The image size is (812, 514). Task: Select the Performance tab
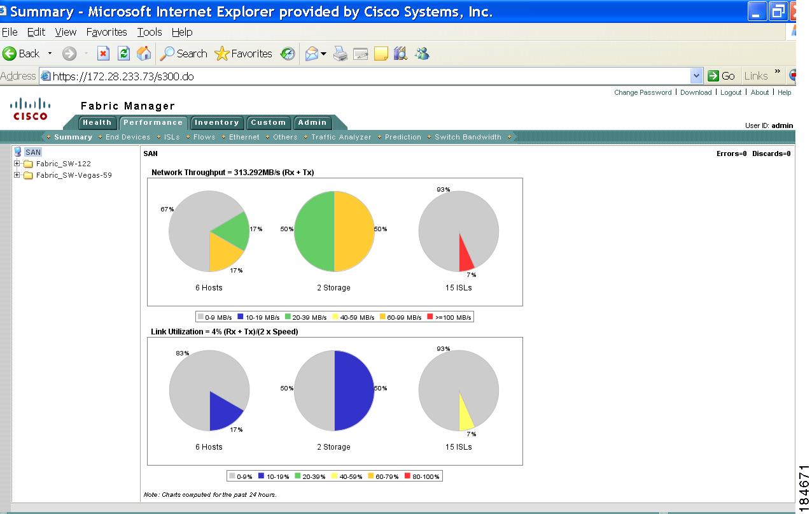pos(153,122)
